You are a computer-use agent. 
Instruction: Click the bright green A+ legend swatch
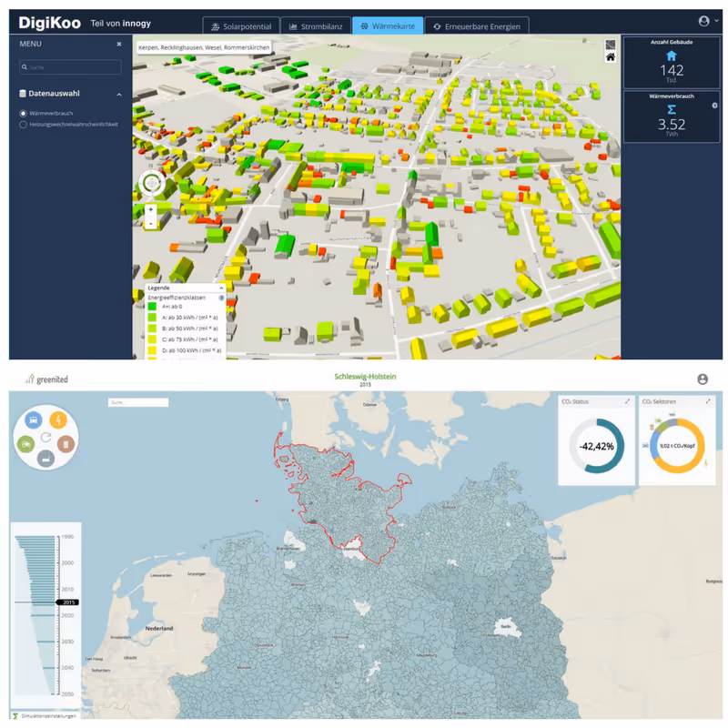(152, 307)
